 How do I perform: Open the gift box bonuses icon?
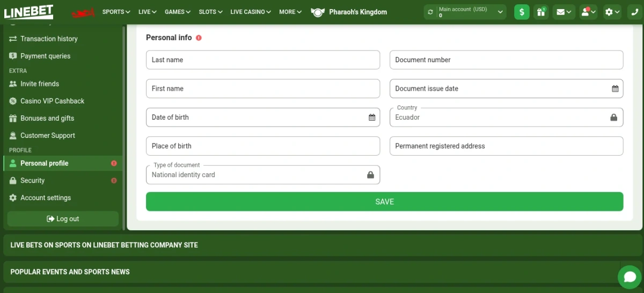[x=540, y=12]
